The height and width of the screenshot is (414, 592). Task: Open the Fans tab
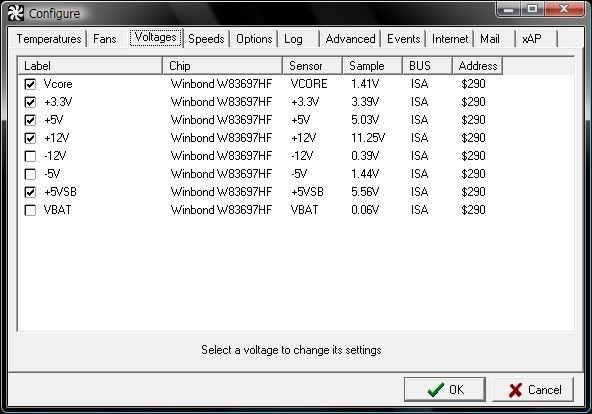pyautogui.click(x=105, y=39)
